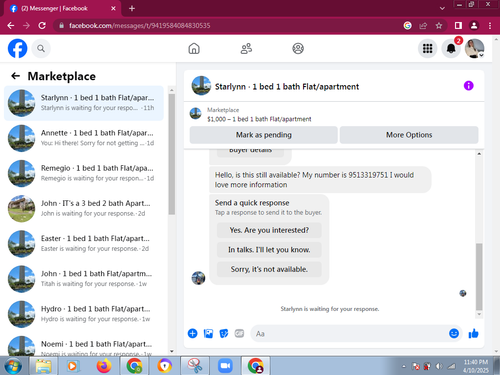Click sender avatar beside quick responses
The height and width of the screenshot is (375, 500).
pyautogui.click(x=198, y=278)
